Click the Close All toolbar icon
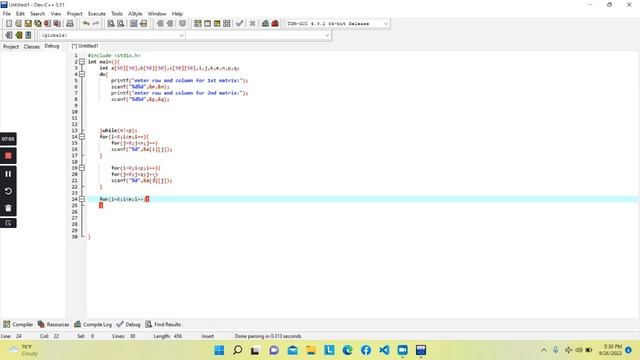The height and width of the screenshot is (360, 640). pos(57,24)
